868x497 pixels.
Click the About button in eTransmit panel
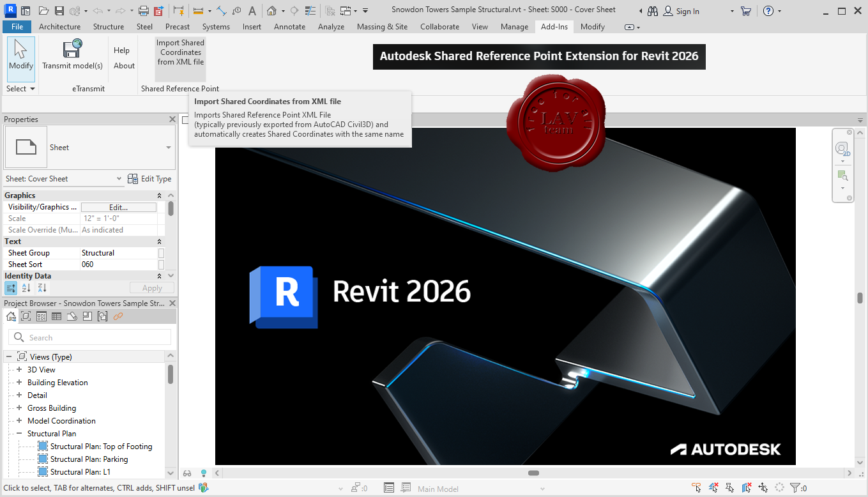124,66
